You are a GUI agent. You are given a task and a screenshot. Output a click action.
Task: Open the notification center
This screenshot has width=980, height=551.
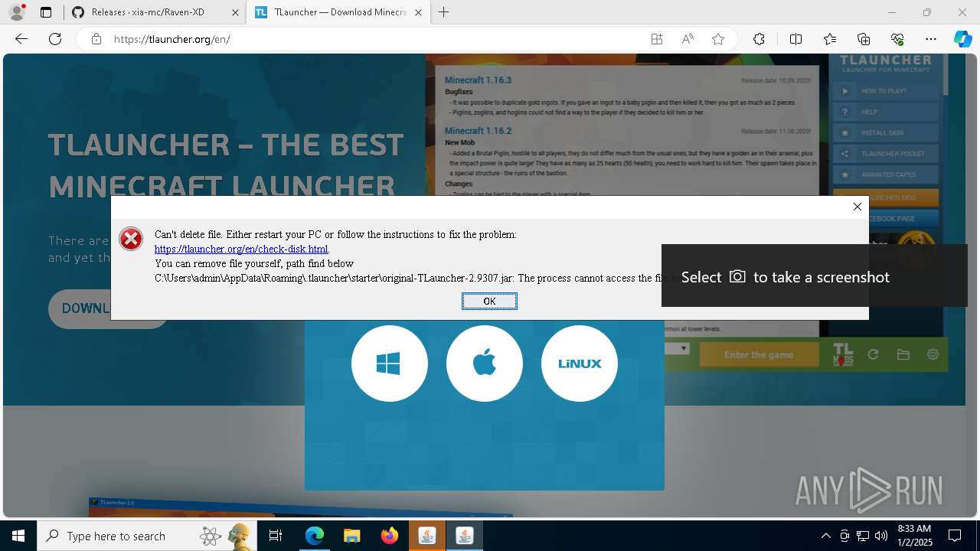click(955, 536)
